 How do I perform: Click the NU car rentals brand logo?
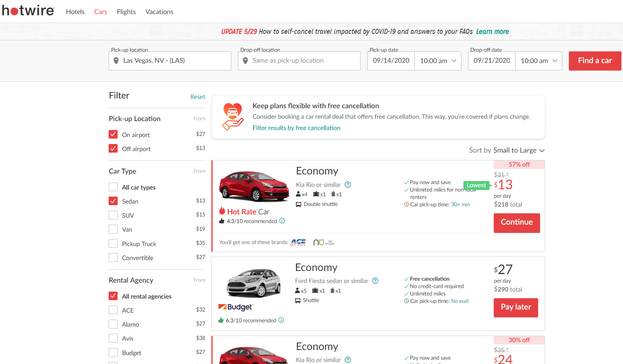[x=324, y=242]
